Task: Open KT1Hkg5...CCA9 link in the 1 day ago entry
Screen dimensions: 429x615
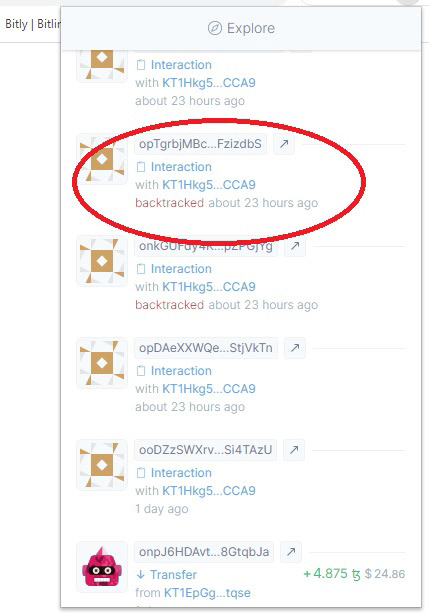Action: pyautogui.click(x=209, y=491)
